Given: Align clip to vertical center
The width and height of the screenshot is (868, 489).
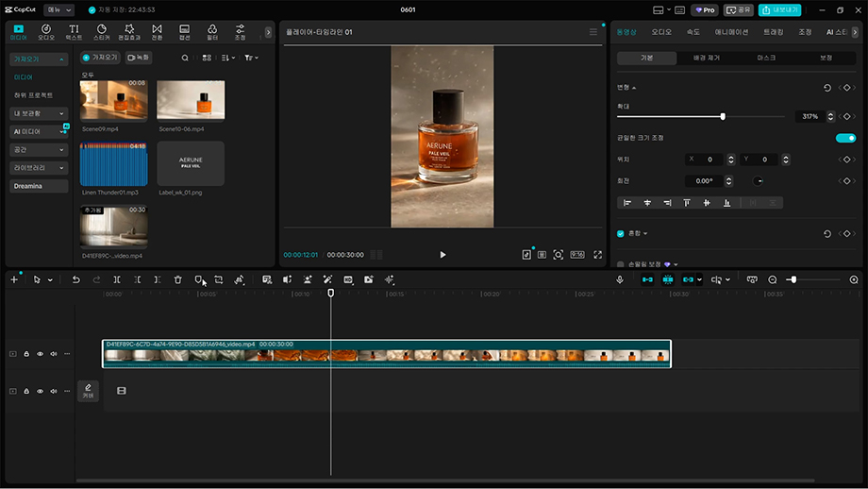Looking at the screenshot, I should (x=707, y=203).
